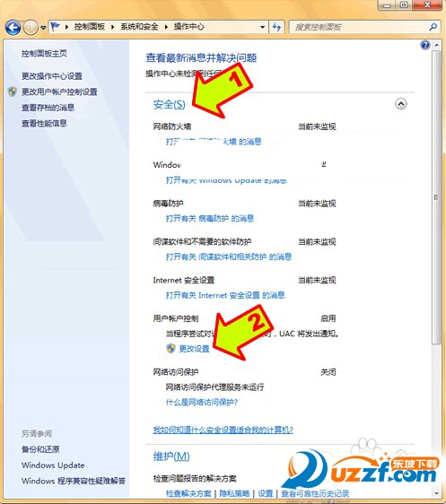Click the Action Center flag icon in address bar
This screenshot has height=504, width=446.
click(56, 26)
